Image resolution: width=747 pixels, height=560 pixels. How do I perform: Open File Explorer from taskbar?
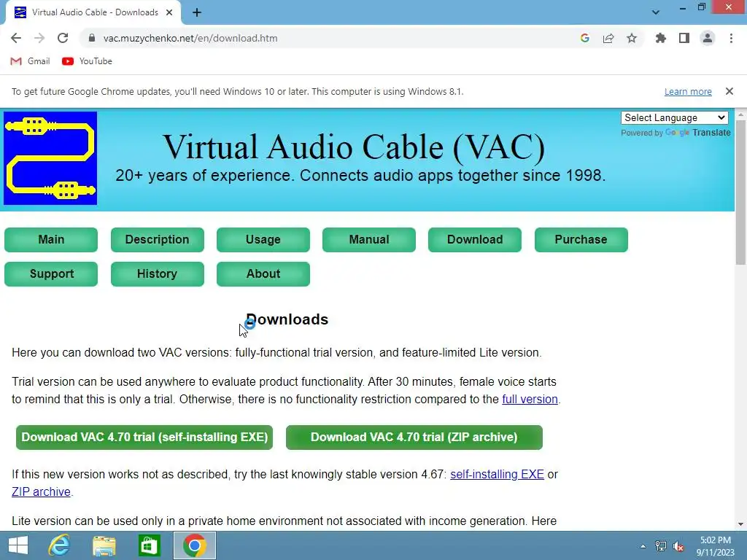[x=104, y=545]
